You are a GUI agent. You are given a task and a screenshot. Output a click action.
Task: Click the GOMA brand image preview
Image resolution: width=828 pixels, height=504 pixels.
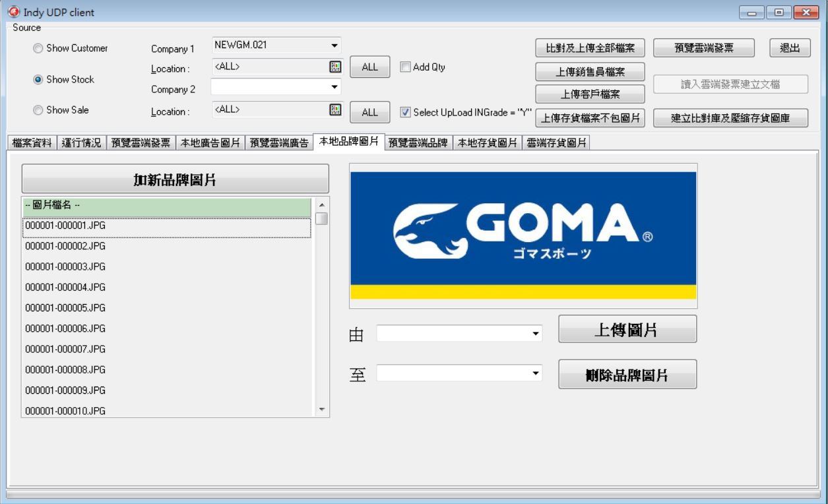click(523, 236)
